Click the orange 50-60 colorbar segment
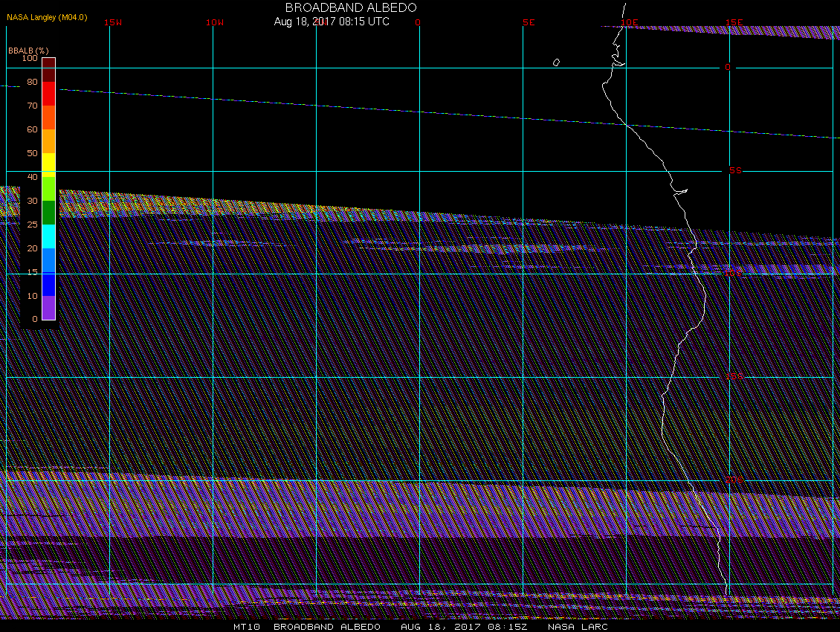This screenshot has width=840, height=632. pos(48,141)
